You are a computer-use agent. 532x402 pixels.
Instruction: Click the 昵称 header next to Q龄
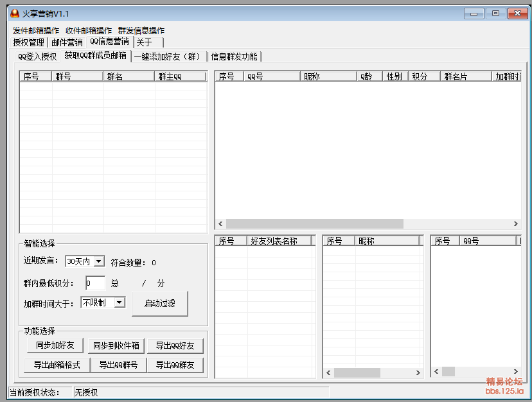click(329, 76)
